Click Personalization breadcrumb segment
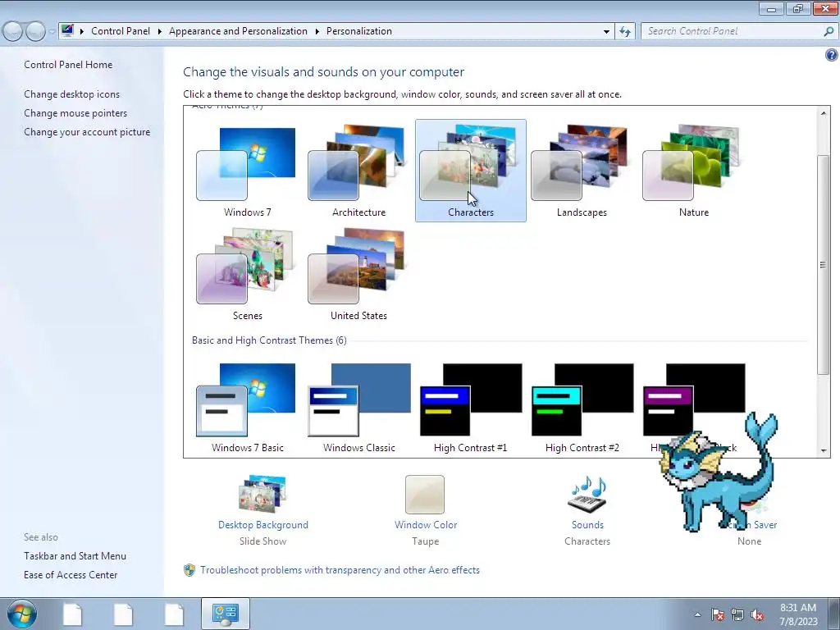The height and width of the screenshot is (630, 840). click(359, 31)
